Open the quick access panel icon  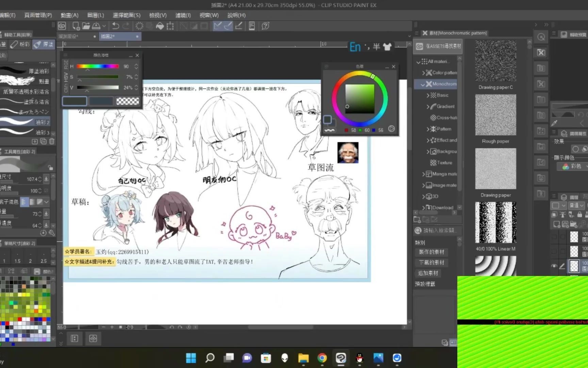click(x=541, y=37)
